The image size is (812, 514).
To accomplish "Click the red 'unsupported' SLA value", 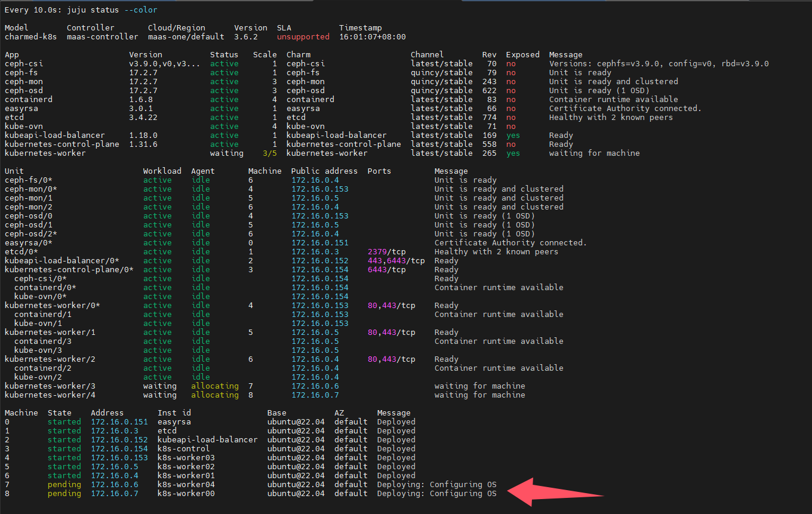I will pos(303,37).
